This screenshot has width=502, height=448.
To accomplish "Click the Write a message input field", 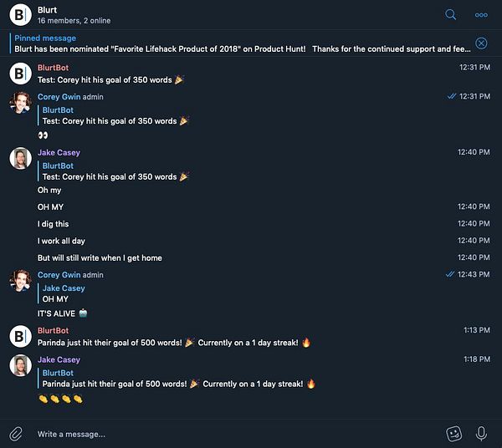I will pos(234,434).
